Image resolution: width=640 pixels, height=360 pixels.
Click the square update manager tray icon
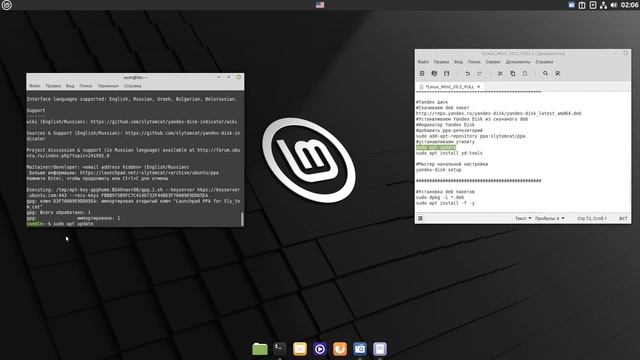(593, 5)
